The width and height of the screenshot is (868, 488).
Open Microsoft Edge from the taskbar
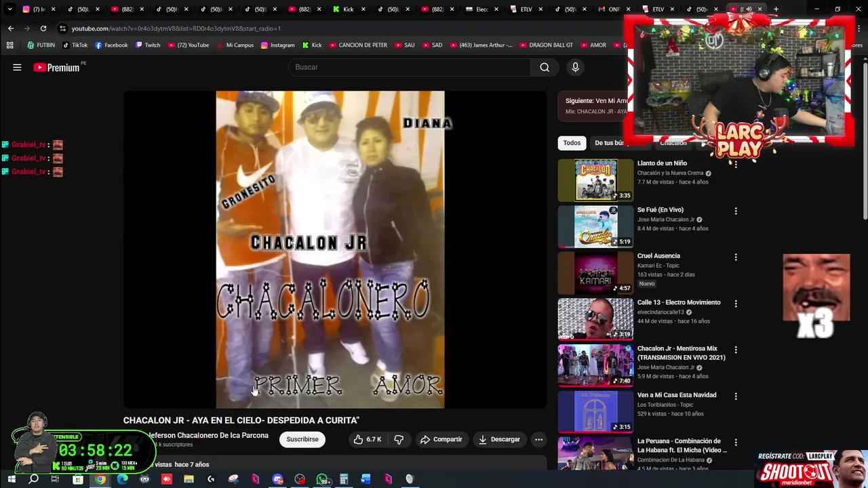[x=122, y=479]
